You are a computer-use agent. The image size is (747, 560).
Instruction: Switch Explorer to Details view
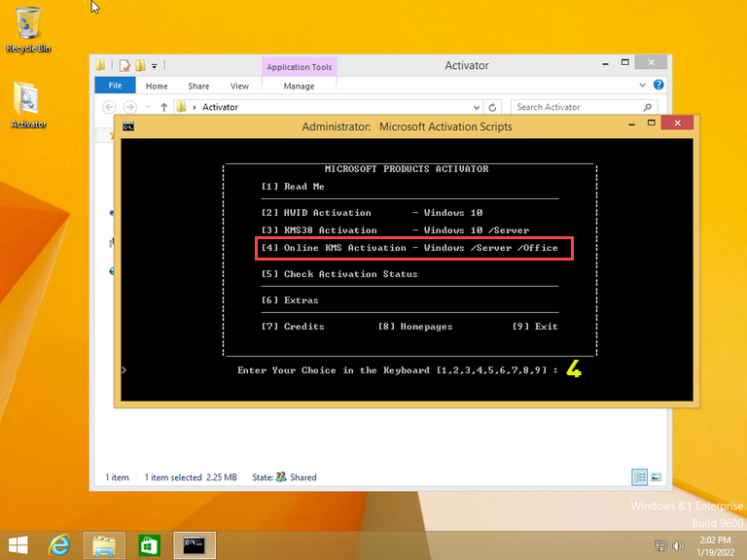[x=639, y=477]
